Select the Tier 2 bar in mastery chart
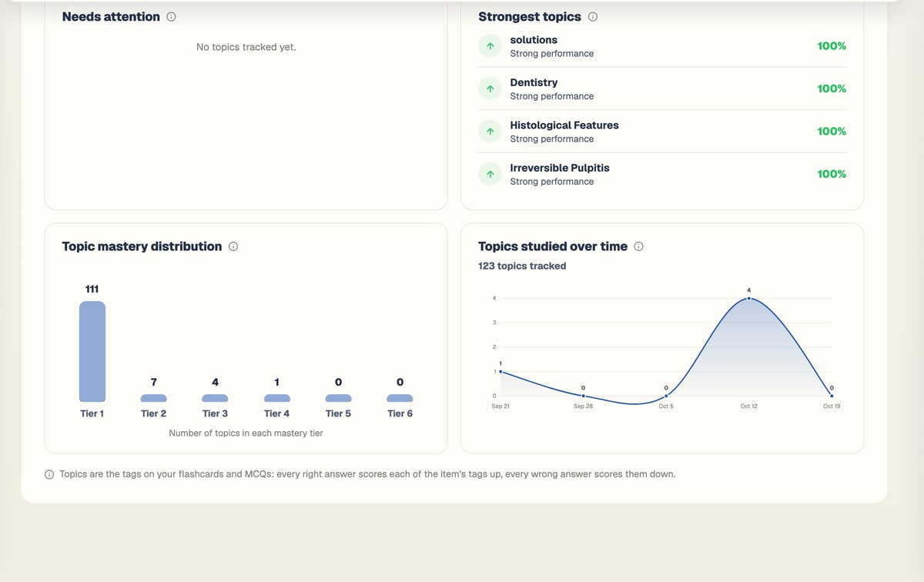The width and height of the screenshot is (924, 582). coord(153,398)
